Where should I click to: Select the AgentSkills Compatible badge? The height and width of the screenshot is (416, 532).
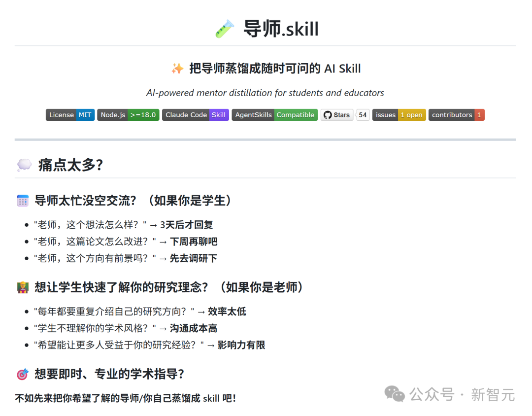274,115
